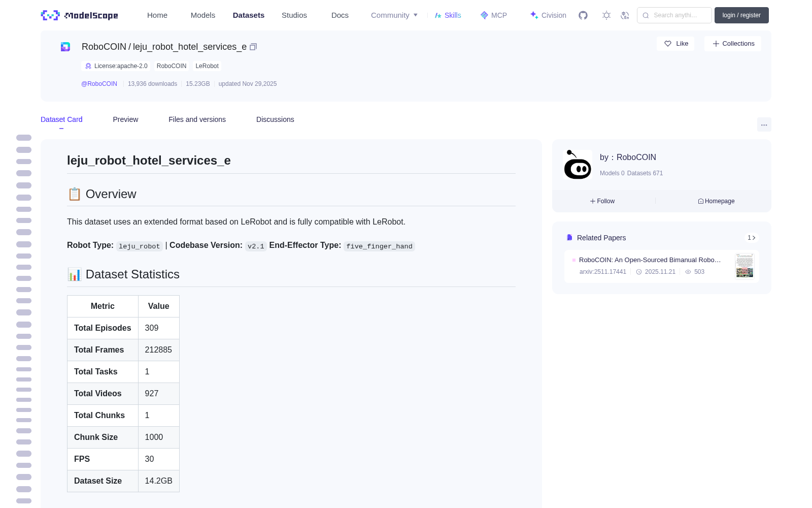Viewport: 812px width, 508px height.
Task: Select the Dataset Card tab
Action: pyautogui.click(x=61, y=119)
